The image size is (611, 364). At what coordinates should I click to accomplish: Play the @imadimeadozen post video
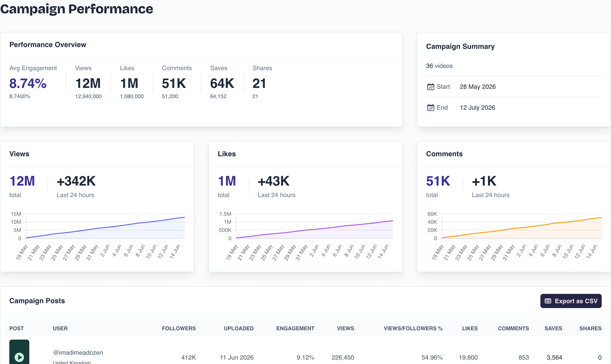click(19, 357)
